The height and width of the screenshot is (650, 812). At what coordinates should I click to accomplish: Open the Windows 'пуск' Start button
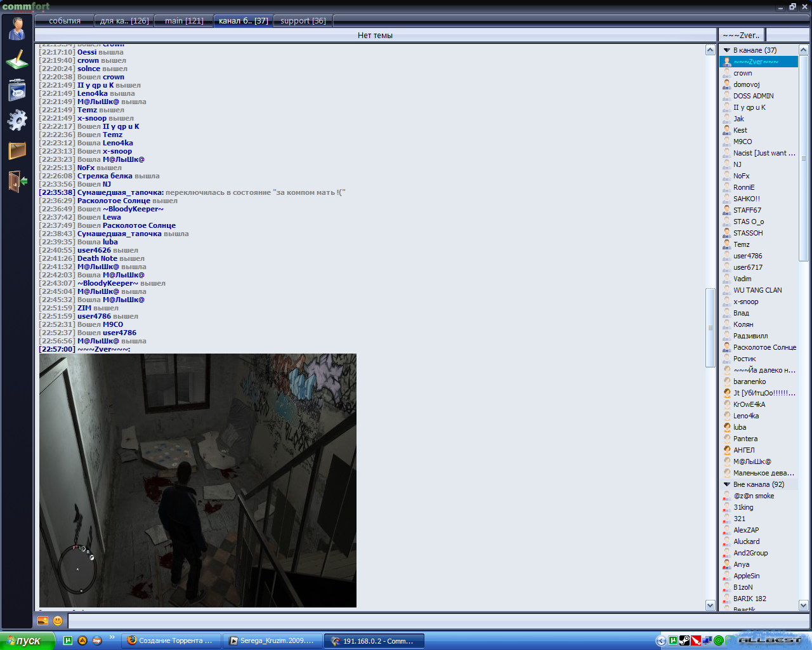click(27, 640)
